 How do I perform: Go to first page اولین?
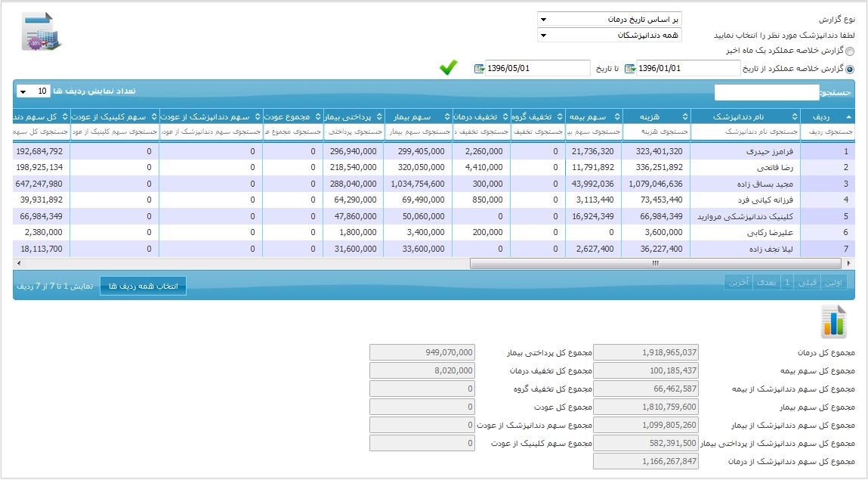click(835, 283)
